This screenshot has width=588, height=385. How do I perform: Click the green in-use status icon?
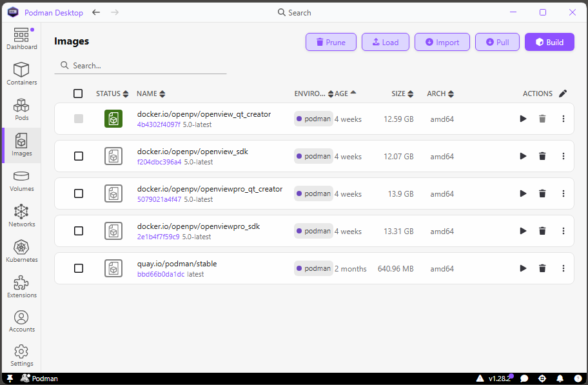click(x=113, y=119)
